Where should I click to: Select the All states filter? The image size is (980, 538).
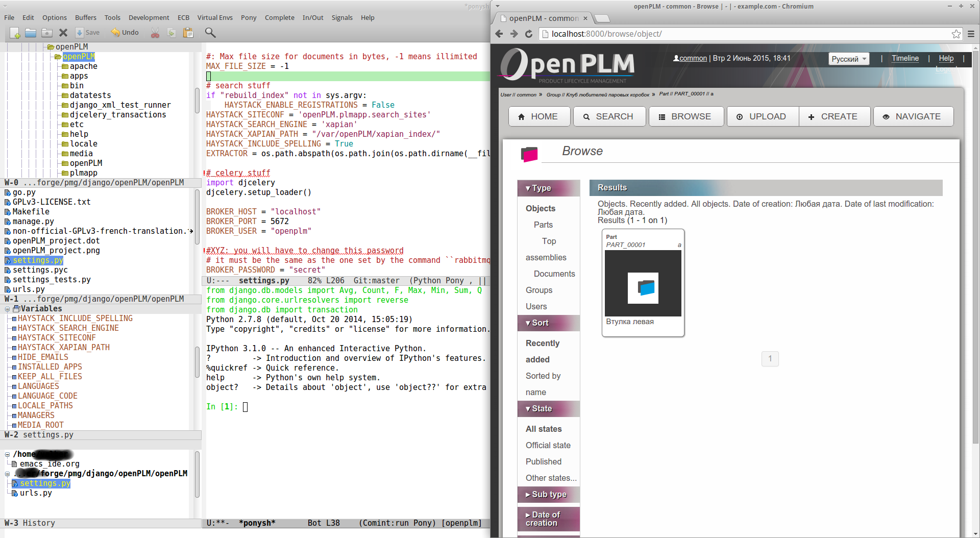544,429
